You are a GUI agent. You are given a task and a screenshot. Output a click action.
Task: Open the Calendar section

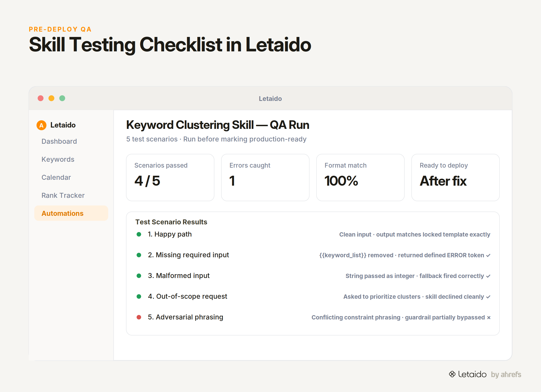[x=56, y=177]
